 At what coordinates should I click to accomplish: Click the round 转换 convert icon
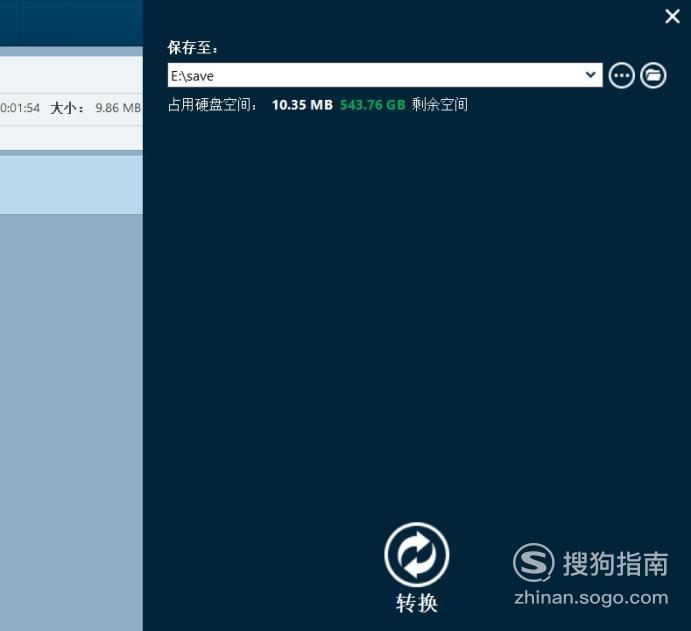coord(416,555)
